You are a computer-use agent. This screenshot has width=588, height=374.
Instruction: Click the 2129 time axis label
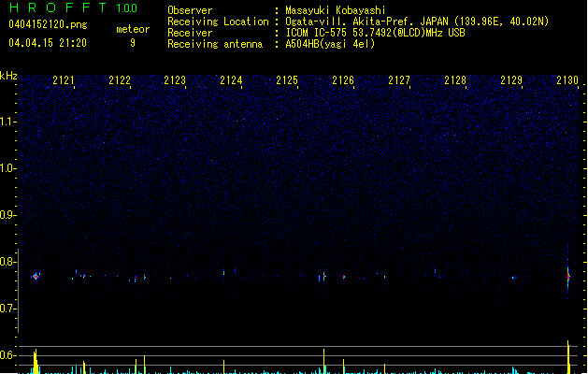pyautogui.click(x=511, y=80)
